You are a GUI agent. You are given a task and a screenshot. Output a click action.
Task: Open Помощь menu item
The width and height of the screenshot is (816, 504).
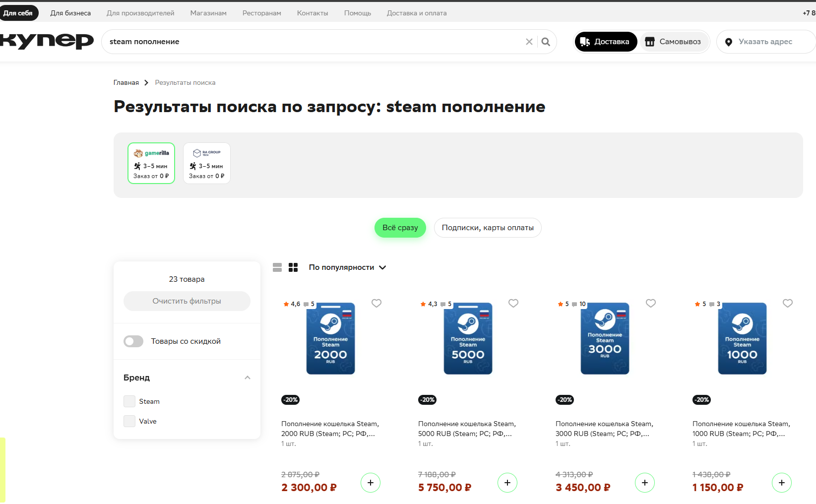[358, 13]
